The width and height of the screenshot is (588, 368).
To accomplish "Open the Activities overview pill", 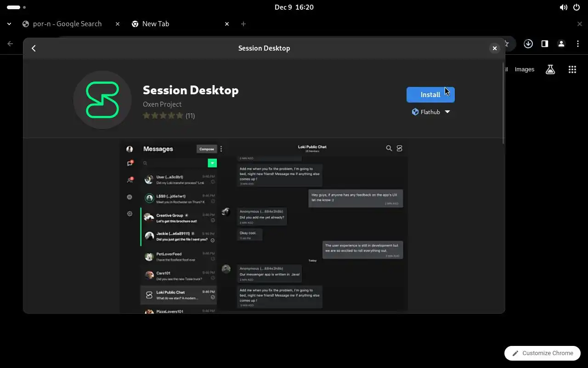I will coord(17,7).
